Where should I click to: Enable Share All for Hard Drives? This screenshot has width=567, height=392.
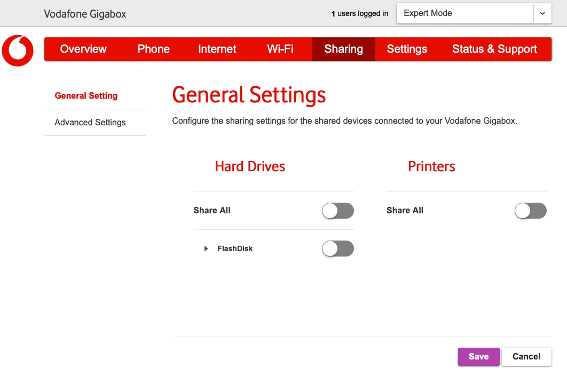click(337, 211)
